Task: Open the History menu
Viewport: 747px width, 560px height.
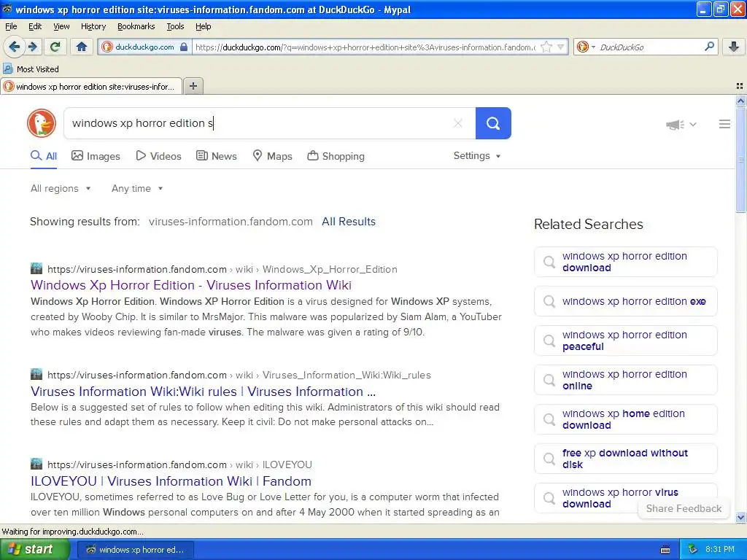Action: click(x=93, y=26)
